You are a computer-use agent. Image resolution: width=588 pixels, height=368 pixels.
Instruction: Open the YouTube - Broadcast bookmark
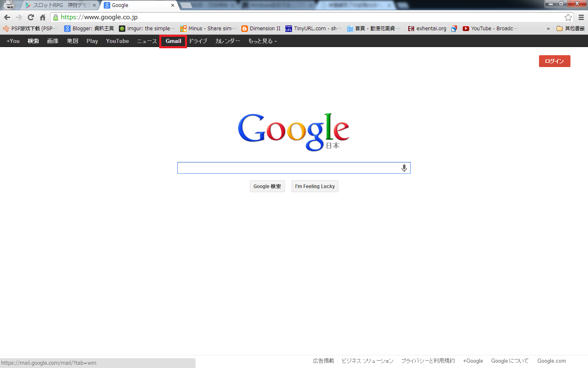[x=490, y=29]
